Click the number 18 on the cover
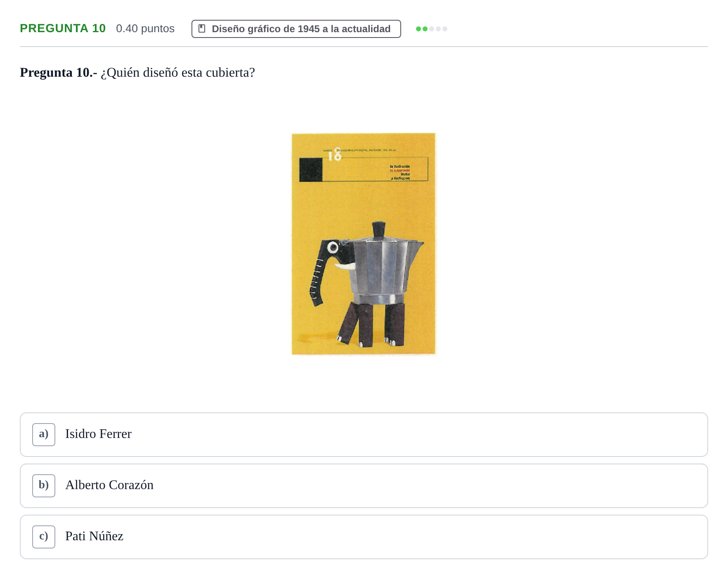 coord(335,154)
